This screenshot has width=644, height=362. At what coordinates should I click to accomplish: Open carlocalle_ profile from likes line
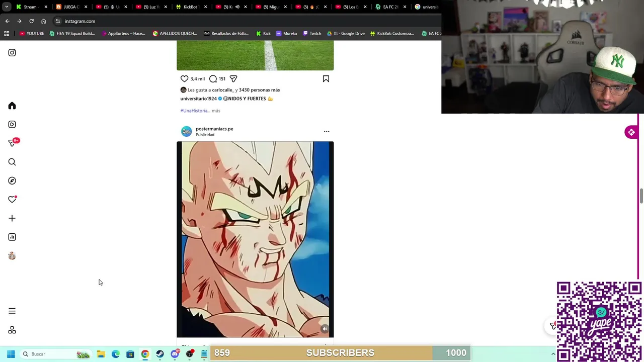[x=223, y=90]
